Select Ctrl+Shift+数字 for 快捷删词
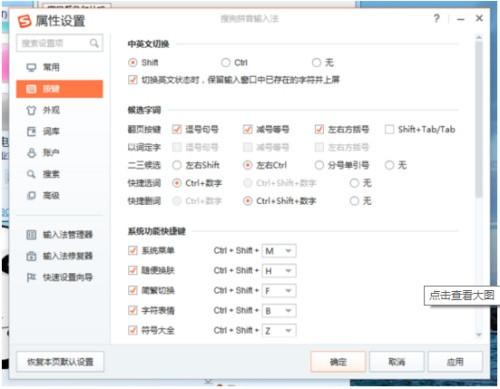The image size is (500, 389). click(x=247, y=201)
